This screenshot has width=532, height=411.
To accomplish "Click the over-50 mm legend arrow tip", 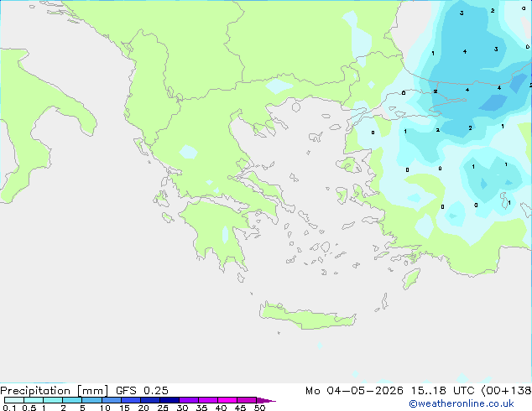I will [x=266, y=400].
